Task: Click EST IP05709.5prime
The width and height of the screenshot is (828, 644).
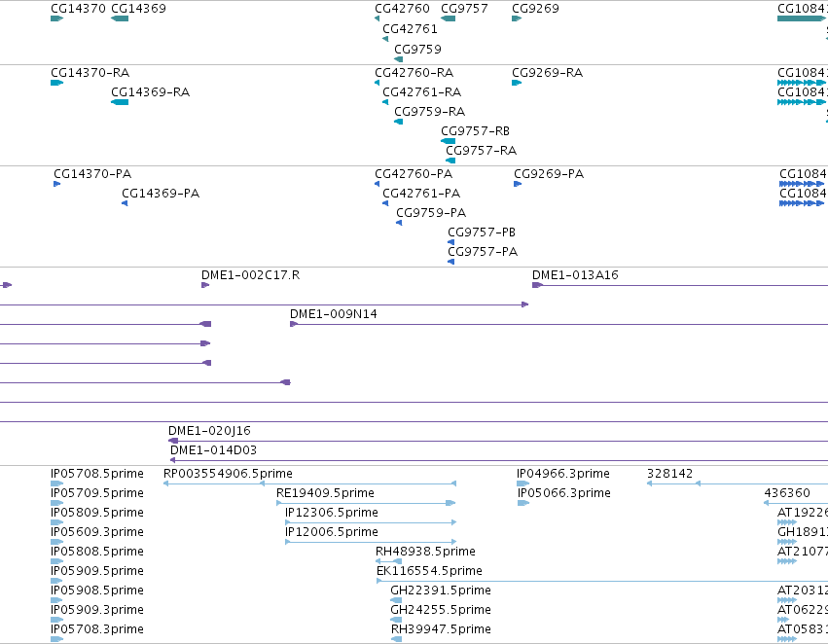Action: [57, 503]
